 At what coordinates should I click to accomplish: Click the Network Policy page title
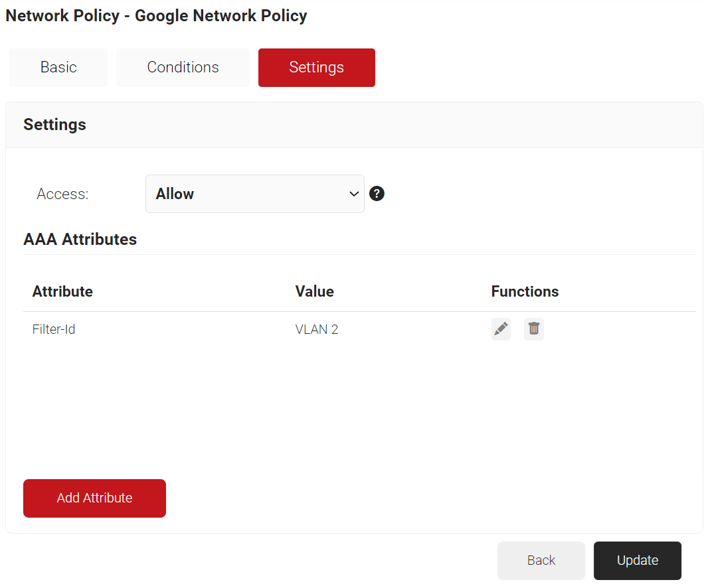pos(156,16)
